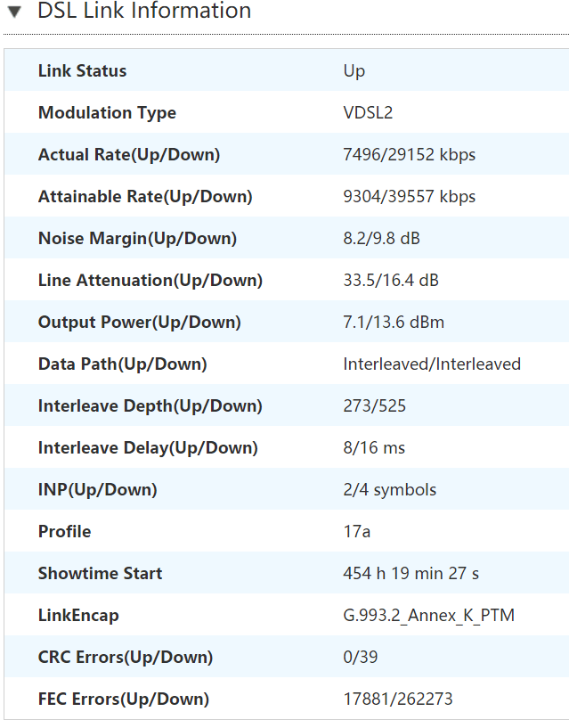Click the G.993.2_Annex_K_PTM LinkEncap value

click(x=428, y=616)
